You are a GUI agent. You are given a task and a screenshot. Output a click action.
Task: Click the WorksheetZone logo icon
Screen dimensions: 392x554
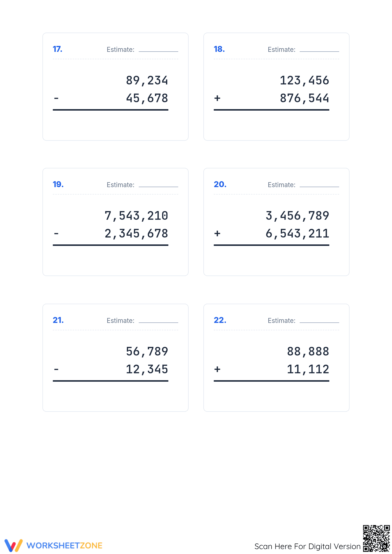(x=14, y=545)
